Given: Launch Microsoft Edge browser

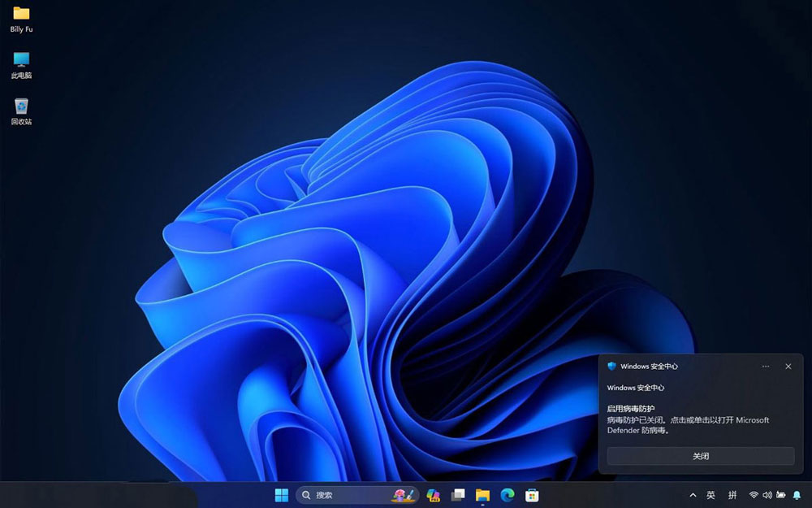Looking at the screenshot, I should (508, 495).
